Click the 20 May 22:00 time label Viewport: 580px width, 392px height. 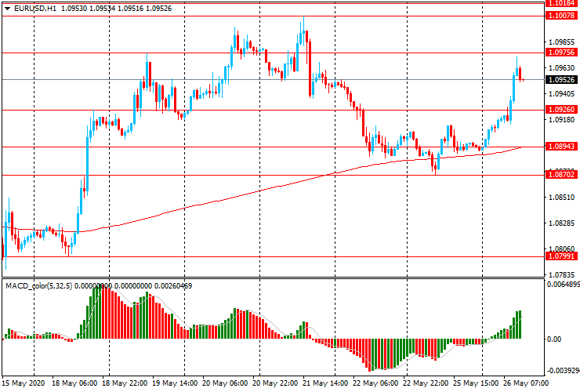coord(275,383)
